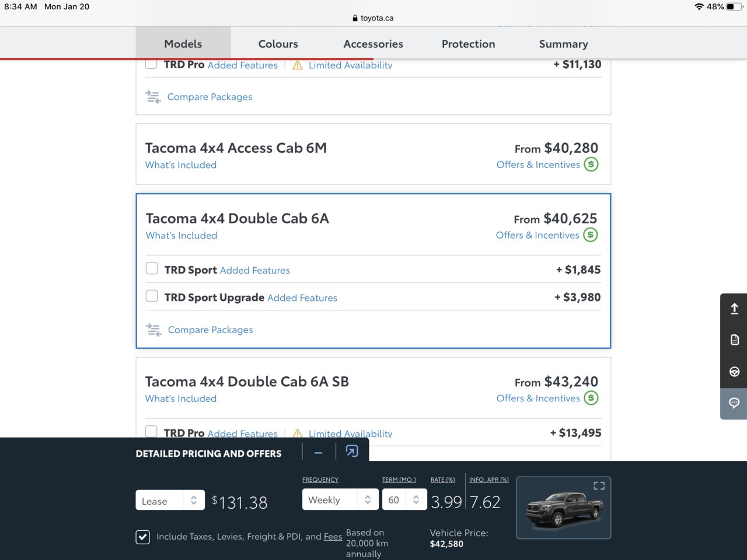Click Compare Packages icon under Access Cab TRD Pro

point(153,97)
